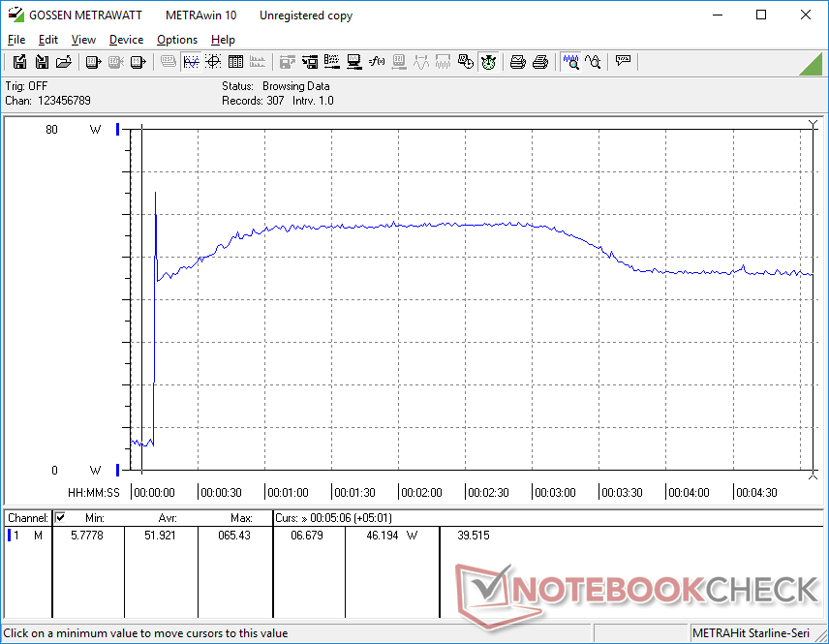The width and height of the screenshot is (829, 644).
Task: Open the Options menu
Action: [x=177, y=40]
